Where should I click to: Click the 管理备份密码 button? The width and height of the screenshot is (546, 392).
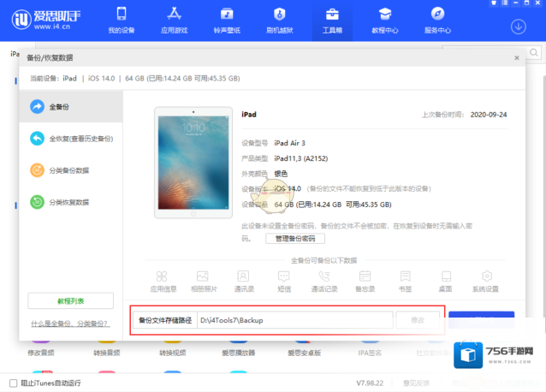(295, 238)
